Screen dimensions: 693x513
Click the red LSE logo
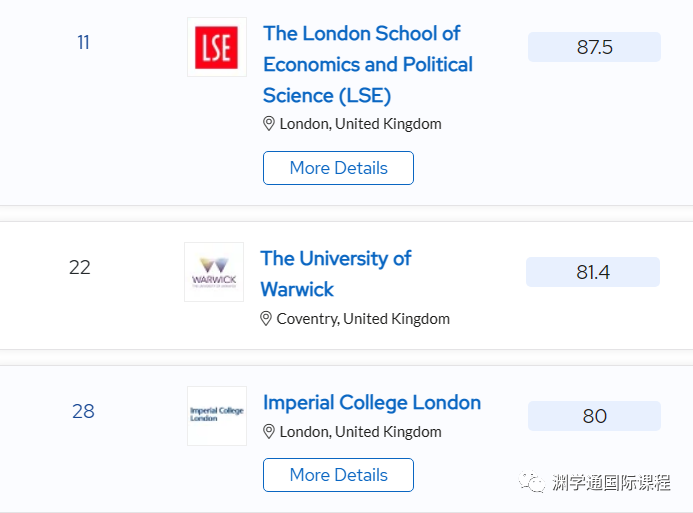(x=217, y=47)
